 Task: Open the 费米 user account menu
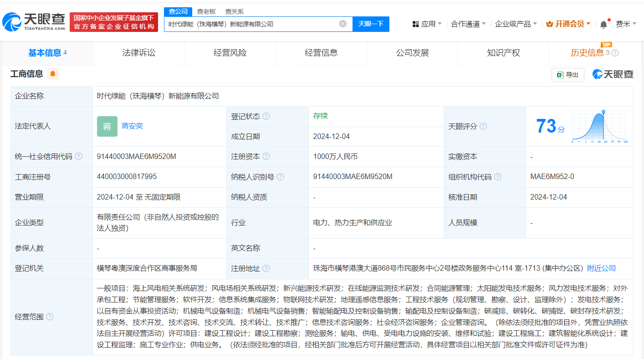tap(625, 24)
